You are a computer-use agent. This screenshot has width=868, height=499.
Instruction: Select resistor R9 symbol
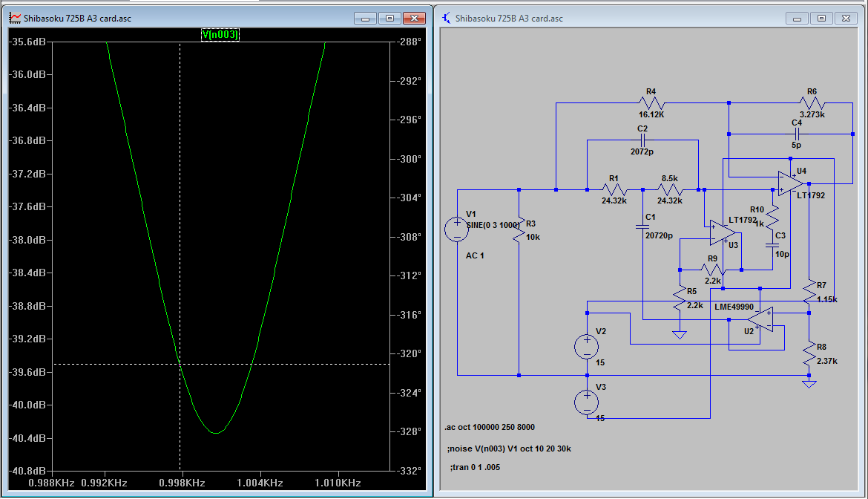click(713, 270)
